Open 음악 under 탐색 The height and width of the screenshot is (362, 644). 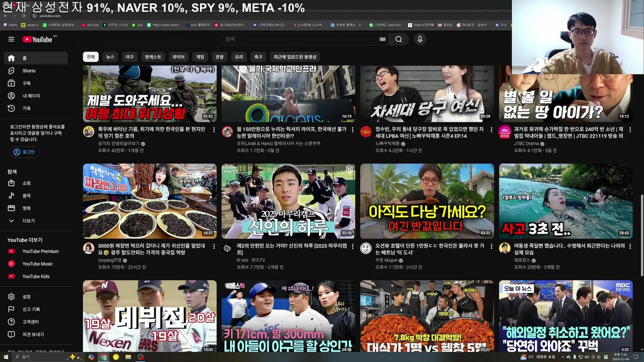(36, 196)
